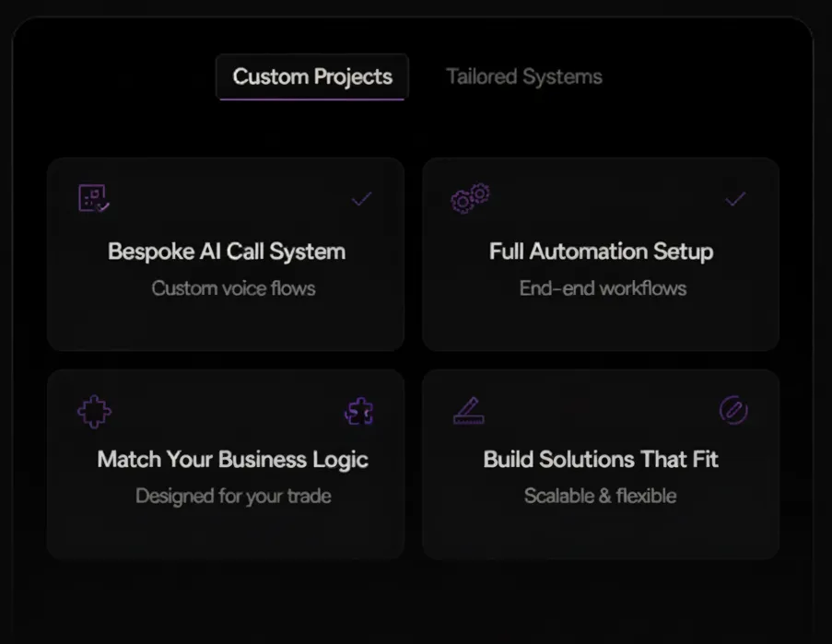Viewport: 832px width, 644px height.
Task: Click the left puzzle piece icon
Action: pos(95,411)
